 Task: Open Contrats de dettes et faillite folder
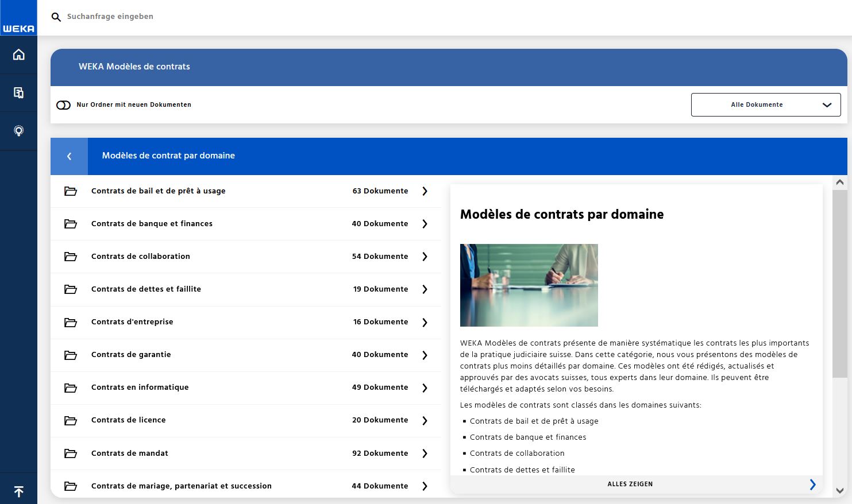pos(146,289)
